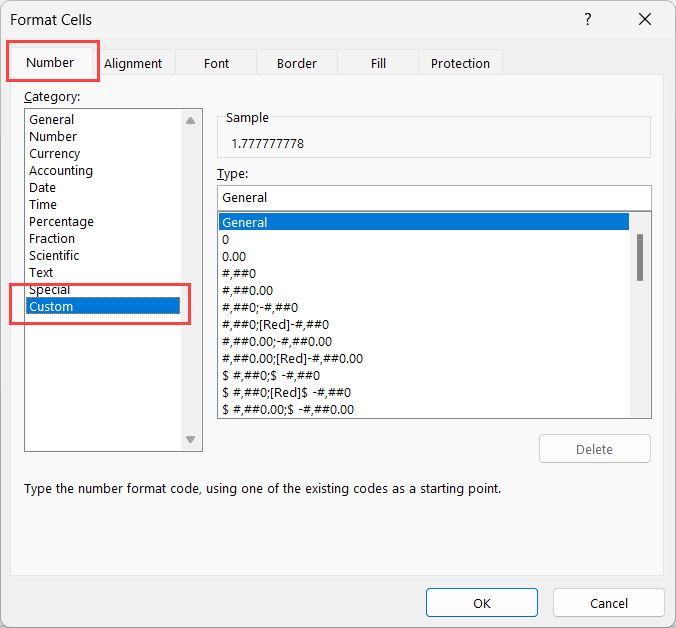Open the Protection tab
Viewport: 676px width, 628px height.
coord(460,63)
